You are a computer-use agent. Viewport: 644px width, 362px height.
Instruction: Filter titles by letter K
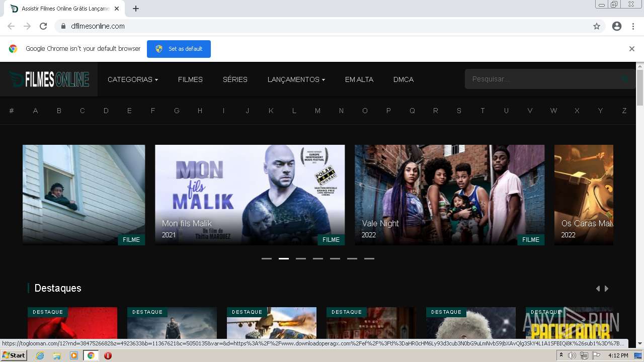pyautogui.click(x=271, y=111)
